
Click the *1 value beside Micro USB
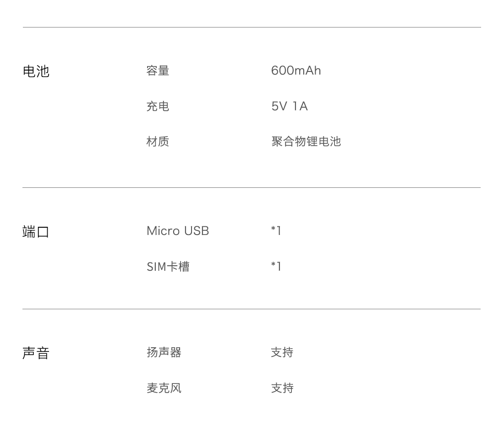[x=276, y=230]
